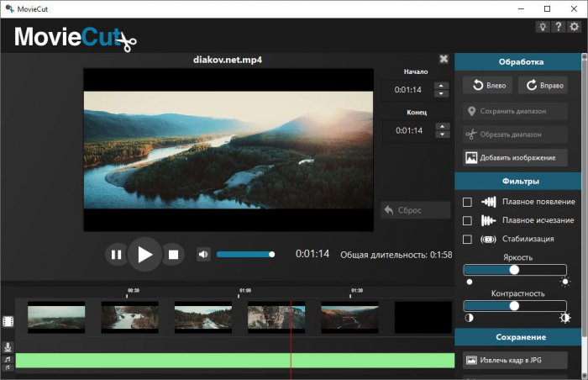Select the second timeline thumbnail with river

(x=129, y=318)
